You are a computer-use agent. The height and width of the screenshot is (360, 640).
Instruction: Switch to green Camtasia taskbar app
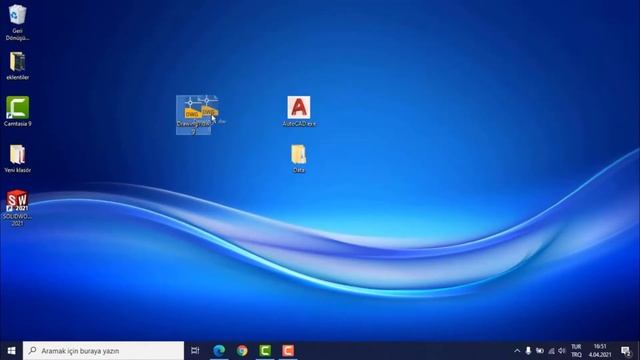[x=265, y=351]
